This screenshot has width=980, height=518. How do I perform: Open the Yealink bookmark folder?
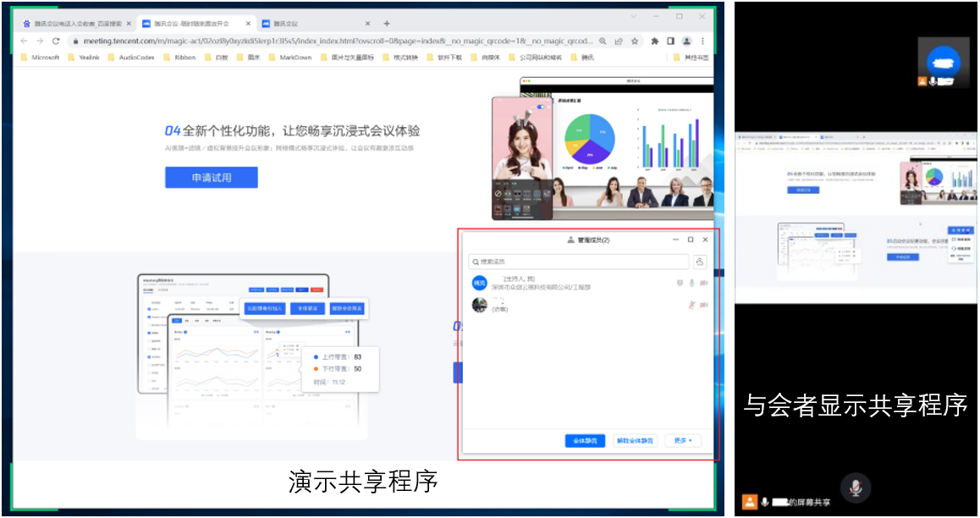[84, 58]
